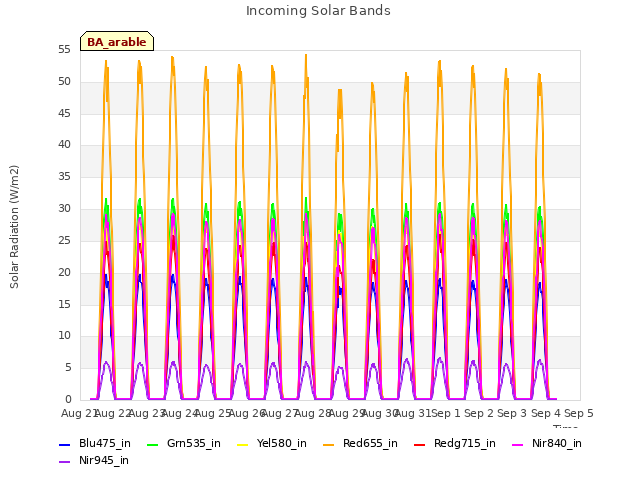640x480 pixels.
Task: Click the Sep 1 x-axis tick label
Action: coord(446,413)
